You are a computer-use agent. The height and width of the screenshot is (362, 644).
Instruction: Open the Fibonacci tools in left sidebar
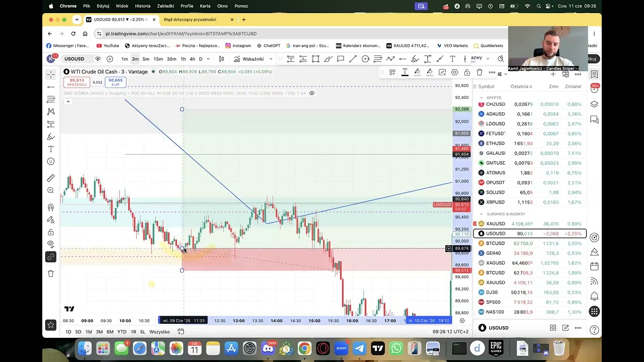point(51,99)
